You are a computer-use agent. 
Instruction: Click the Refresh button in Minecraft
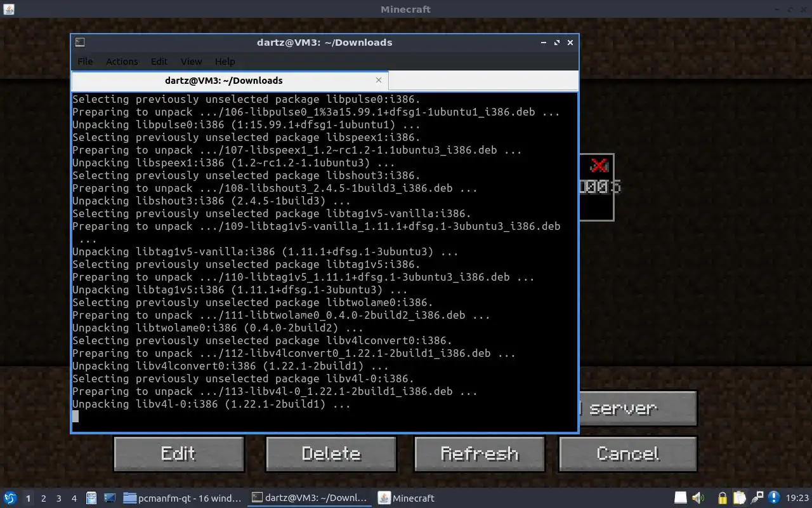480,453
